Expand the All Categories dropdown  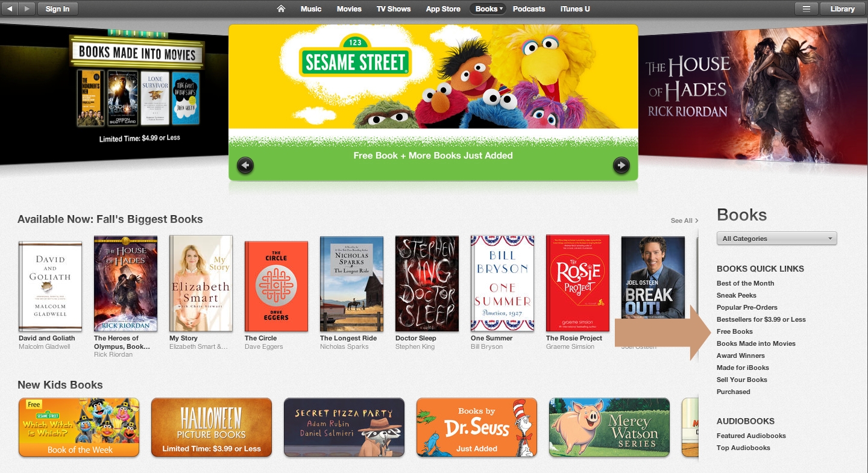coord(776,239)
